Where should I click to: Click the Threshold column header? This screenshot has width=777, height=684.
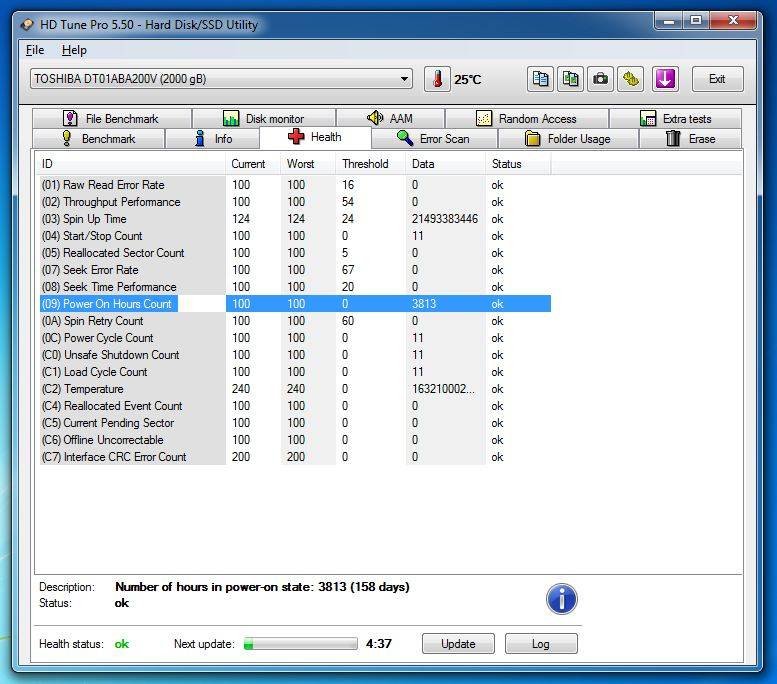click(371, 164)
